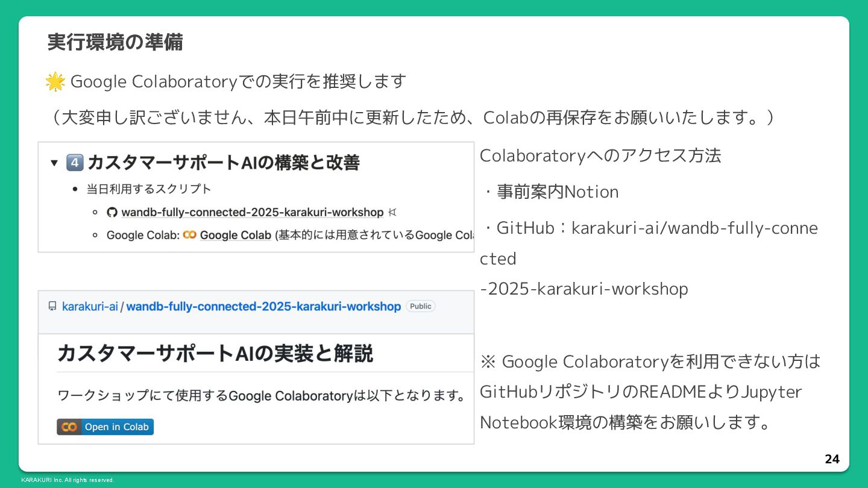Open the blue bold workshop repository name link
868x488 pixels.
[263, 306]
